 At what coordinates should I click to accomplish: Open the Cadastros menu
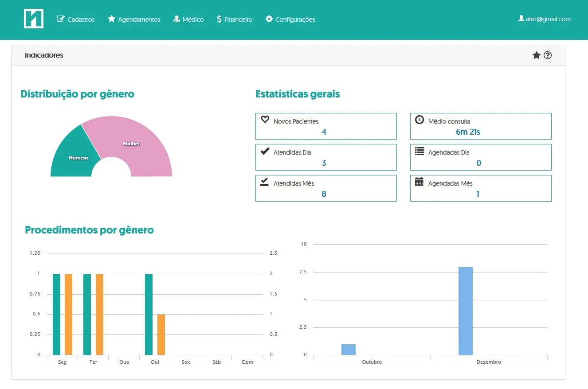click(76, 19)
